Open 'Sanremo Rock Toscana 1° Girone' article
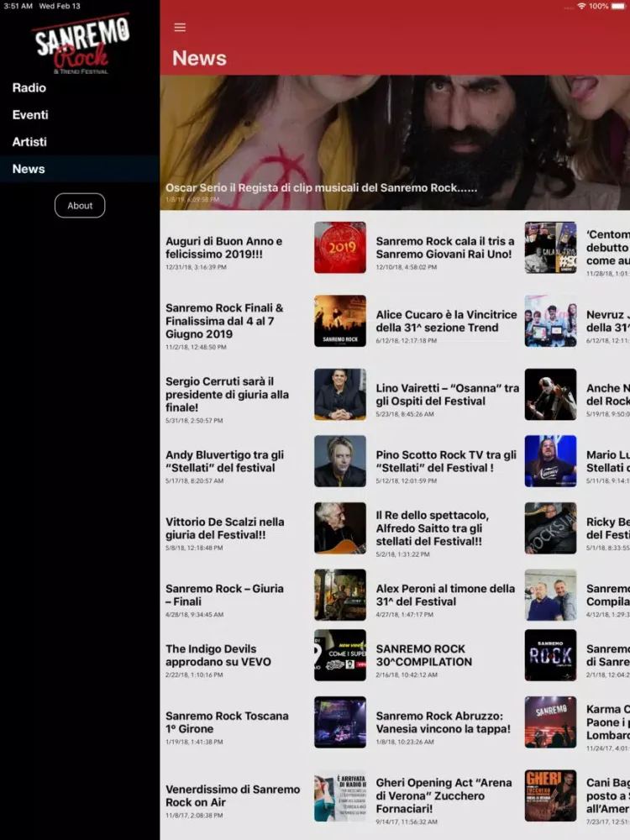The image size is (630, 840). click(x=227, y=722)
